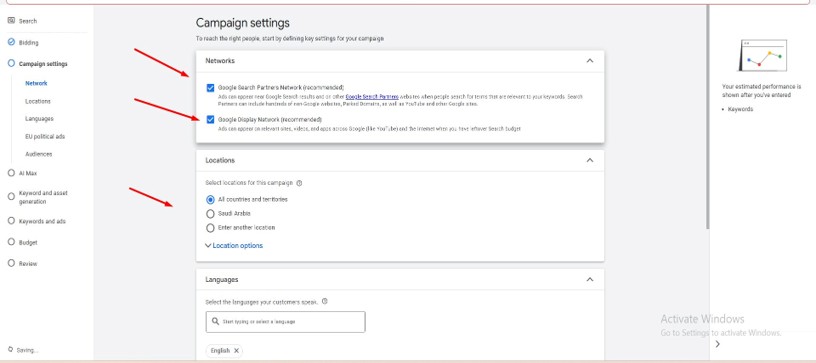Click the AI Max step circle icon
This screenshot has height=363, width=816.
tap(11, 173)
